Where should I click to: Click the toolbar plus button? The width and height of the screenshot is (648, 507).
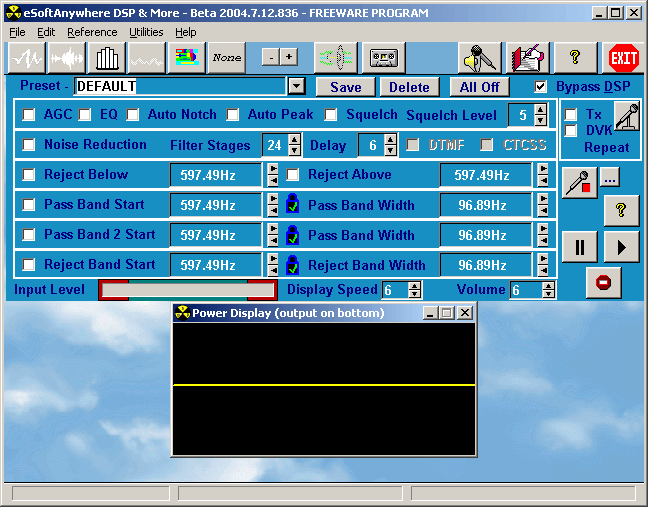289,57
